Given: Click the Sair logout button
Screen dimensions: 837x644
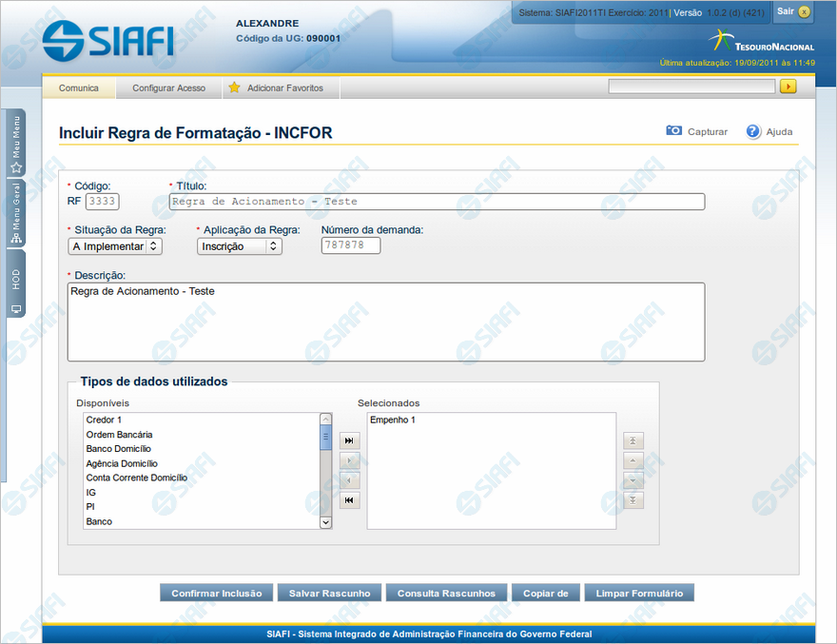Looking at the screenshot, I should click(x=793, y=11).
